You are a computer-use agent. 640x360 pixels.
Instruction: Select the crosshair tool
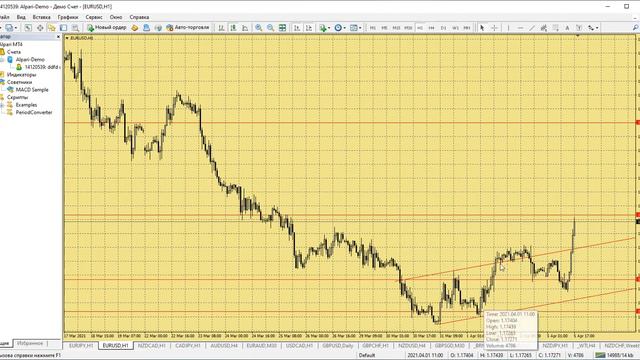494,28
